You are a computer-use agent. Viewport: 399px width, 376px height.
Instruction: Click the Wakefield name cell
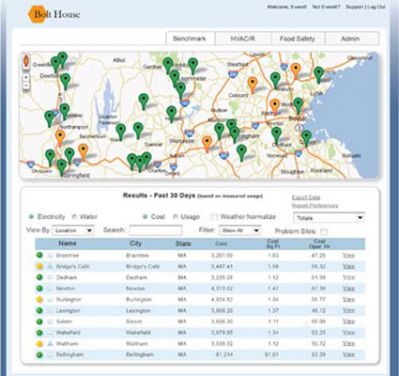pos(68,333)
